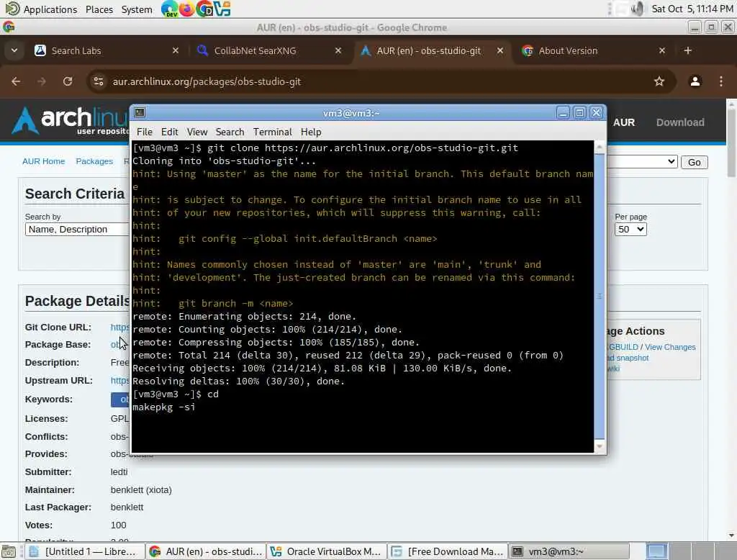Close the CollabNet SearXNG tab
The height and width of the screenshot is (560, 737).
pos(338,50)
